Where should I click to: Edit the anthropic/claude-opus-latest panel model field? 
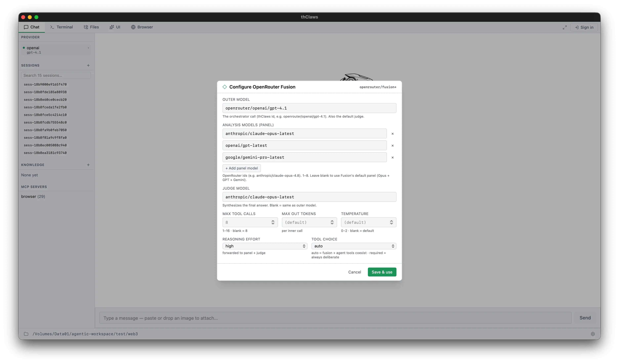[305, 133]
